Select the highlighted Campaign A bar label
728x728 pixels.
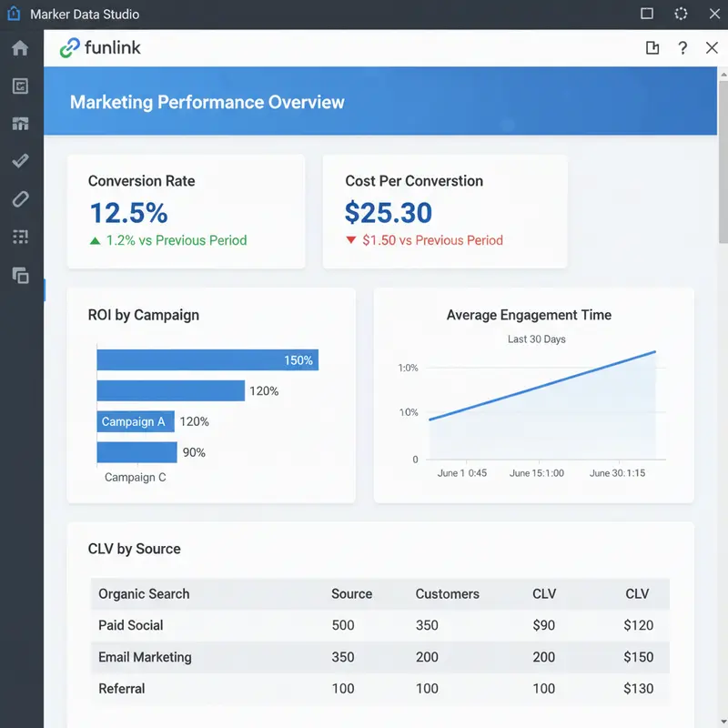pyautogui.click(x=135, y=421)
